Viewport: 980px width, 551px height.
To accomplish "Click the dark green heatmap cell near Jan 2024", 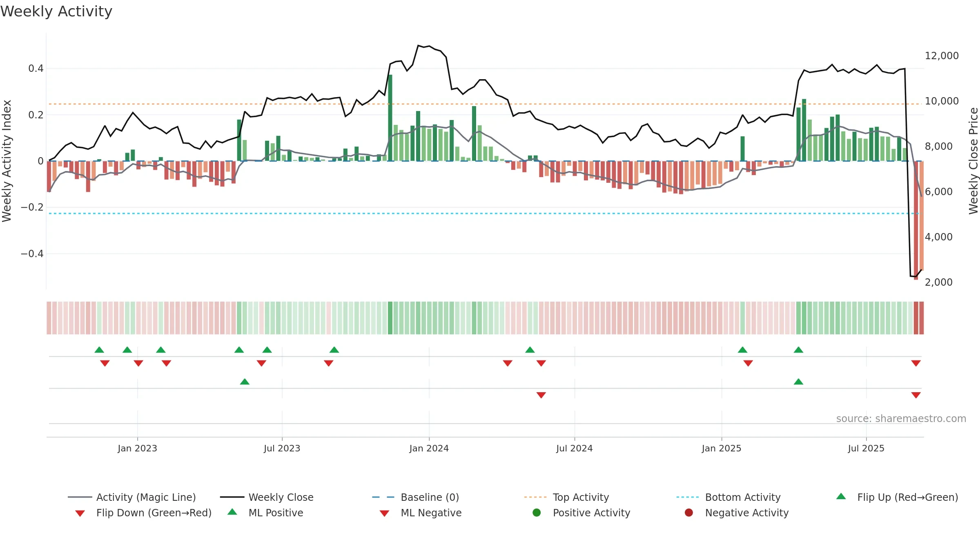I will [390, 318].
